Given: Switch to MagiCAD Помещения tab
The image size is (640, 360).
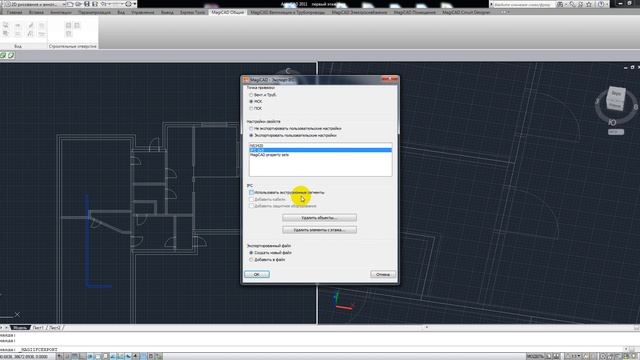Looking at the screenshot, I should pyautogui.click(x=414, y=12).
